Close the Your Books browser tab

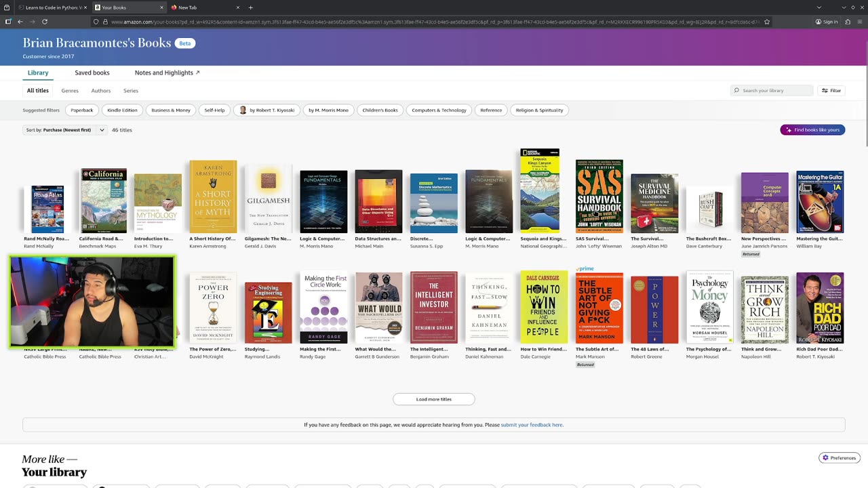coord(161,7)
